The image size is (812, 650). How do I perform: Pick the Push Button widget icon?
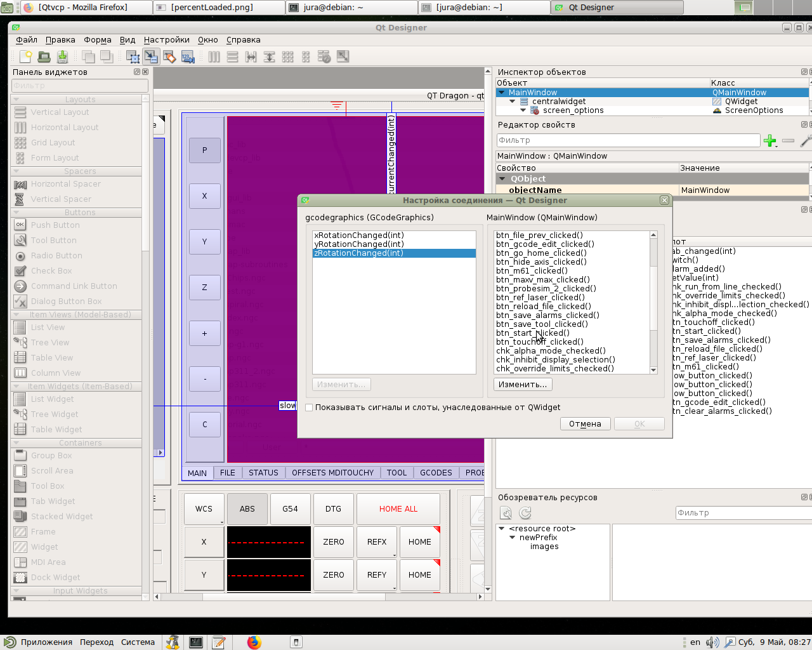(20, 225)
